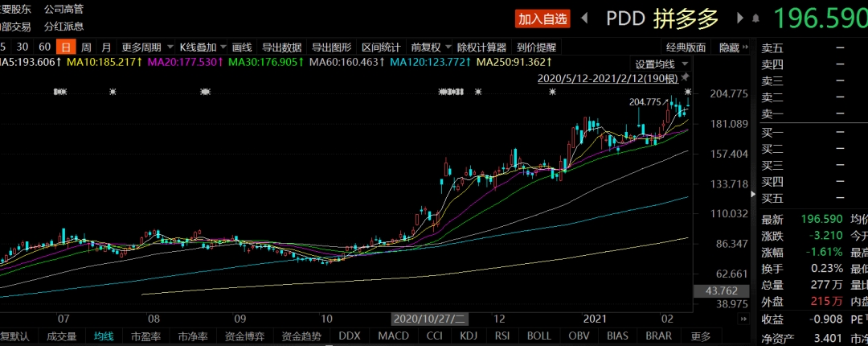
Task: Click 导出数据 to export data
Action: click(282, 47)
